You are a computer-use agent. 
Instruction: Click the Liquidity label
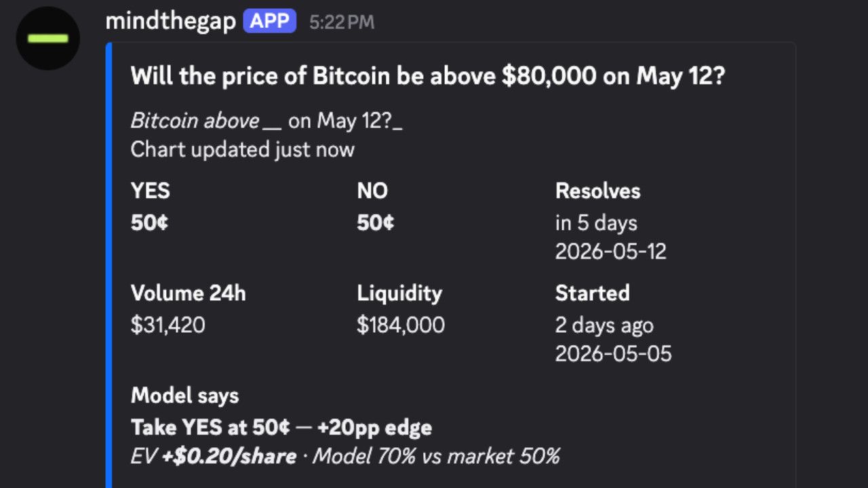[x=399, y=293]
